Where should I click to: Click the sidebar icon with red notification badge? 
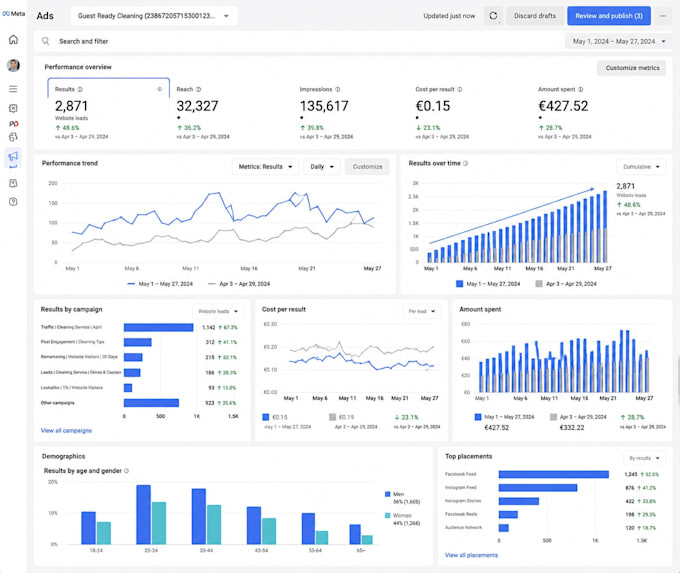pos(13,124)
